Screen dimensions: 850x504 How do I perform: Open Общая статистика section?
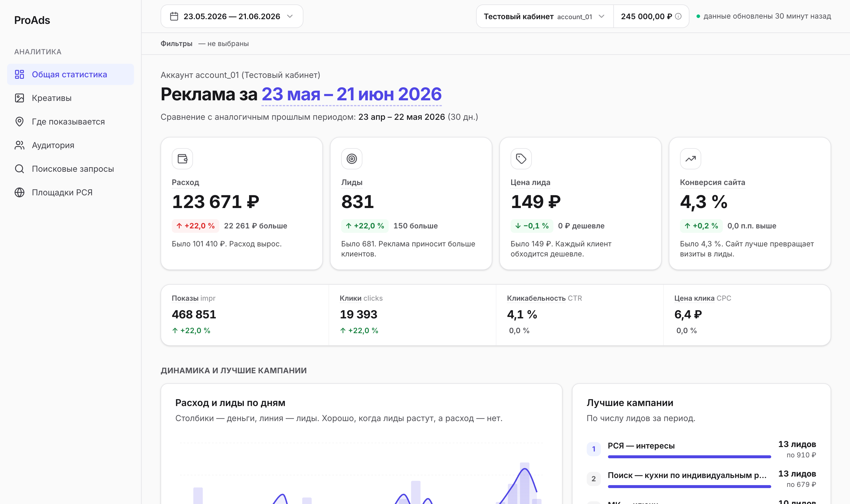click(70, 74)
